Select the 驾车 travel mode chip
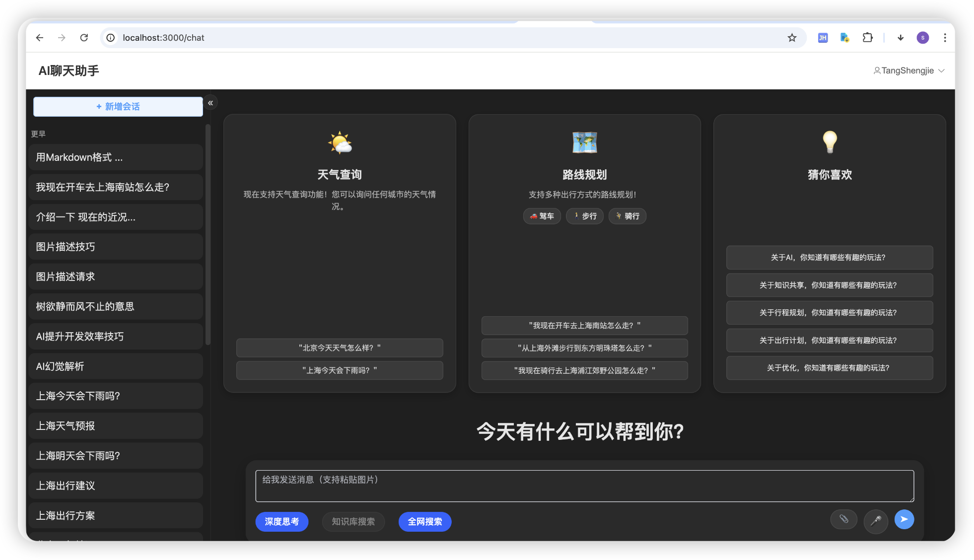 pyautogui.click(x=542, y=216)
